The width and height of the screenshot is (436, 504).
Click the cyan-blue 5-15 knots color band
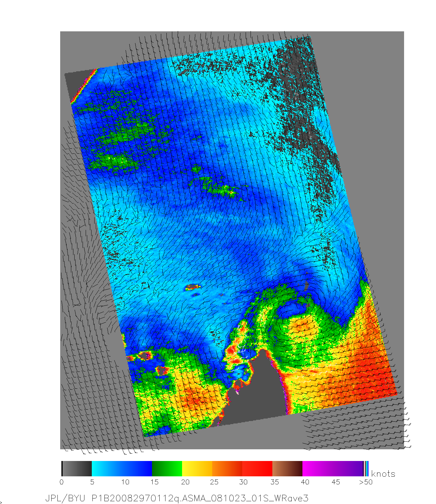(x=122, y=469)
